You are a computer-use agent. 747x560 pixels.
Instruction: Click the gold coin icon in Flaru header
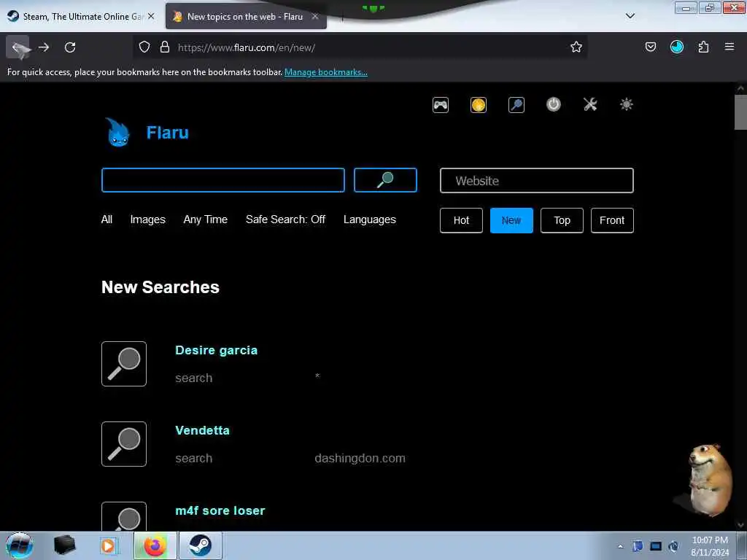click(x=479, y=105)
